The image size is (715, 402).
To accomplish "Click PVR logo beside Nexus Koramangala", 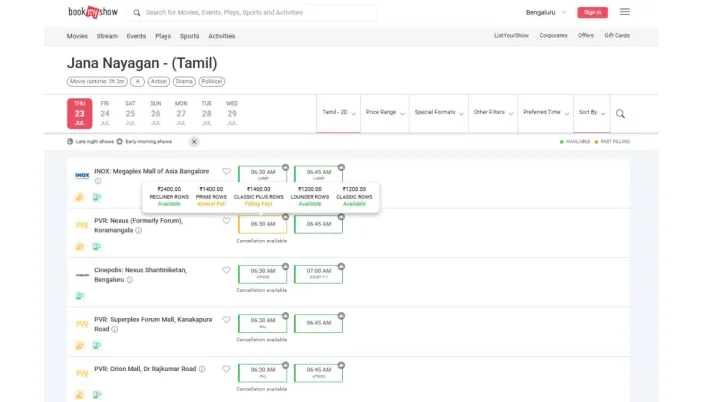I will 82,225.
